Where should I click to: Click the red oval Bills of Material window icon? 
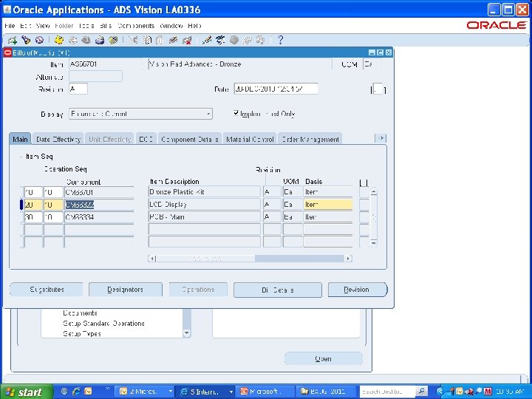coord(7,52)
